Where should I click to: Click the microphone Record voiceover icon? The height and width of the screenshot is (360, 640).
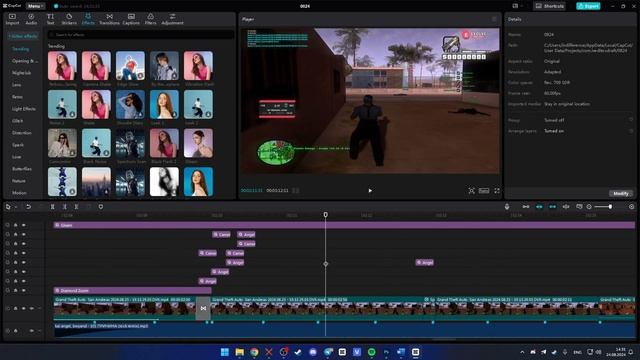pyautogui.click(x=507, y=207)
